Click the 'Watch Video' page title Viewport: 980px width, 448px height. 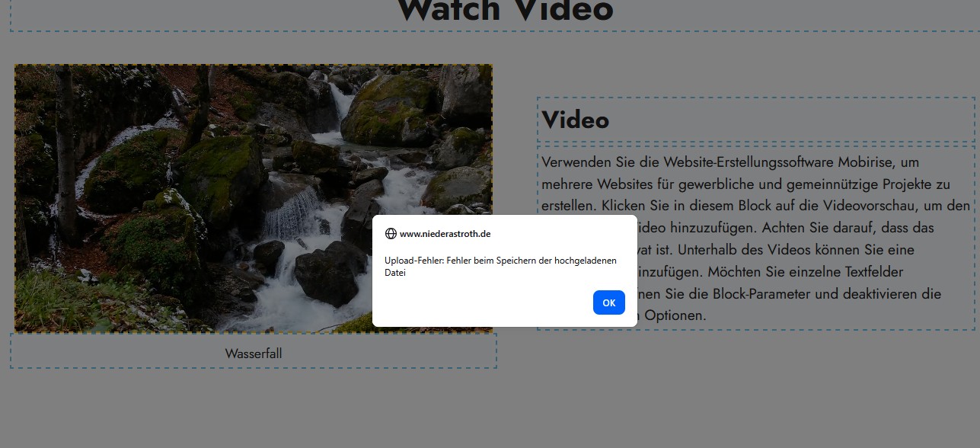(505, 11)
